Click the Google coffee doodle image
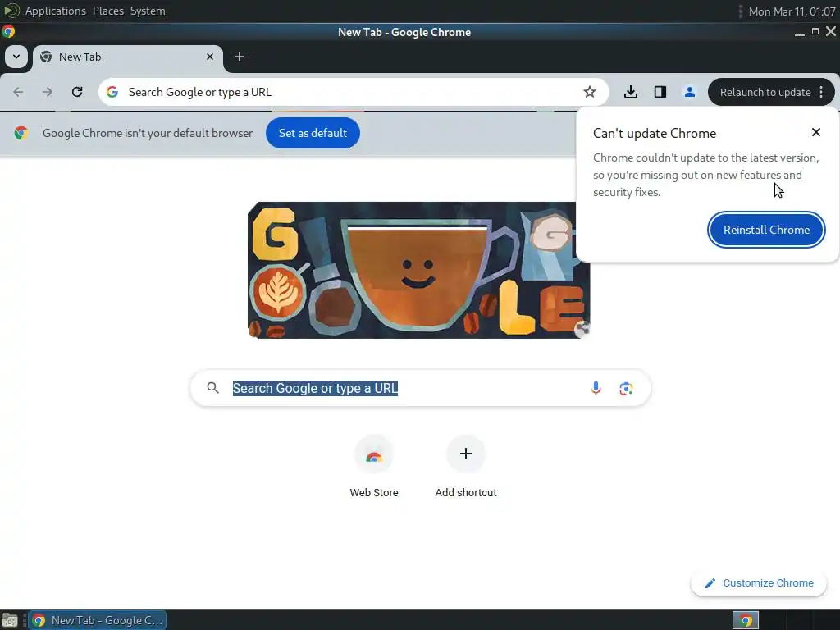 (x=418, y=270)
